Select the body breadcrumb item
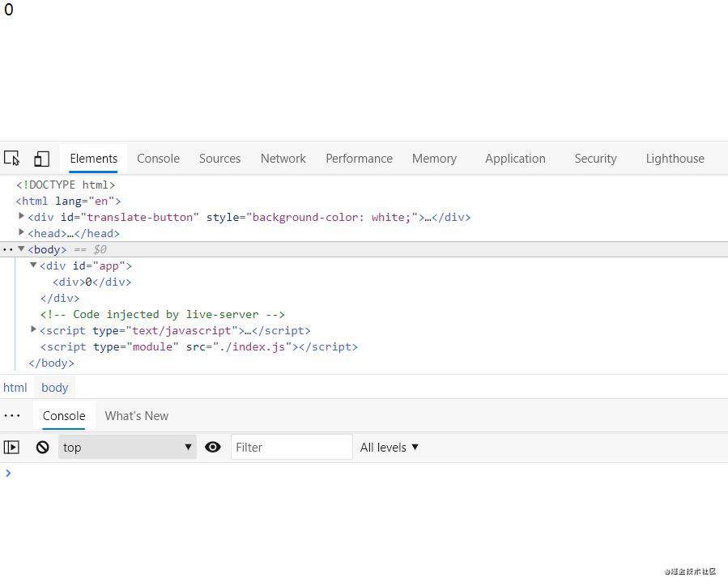Viewport: 728px width, 586px height. (x=55, y=388)
